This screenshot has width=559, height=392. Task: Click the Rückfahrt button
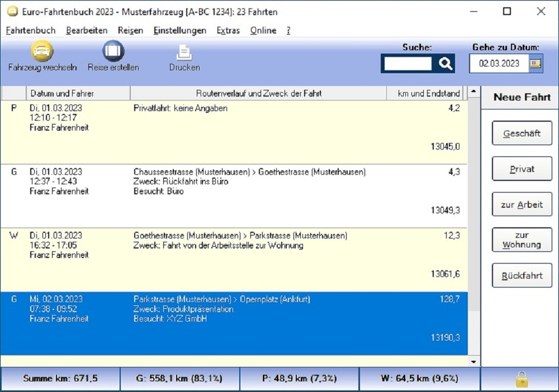pos(522,275)
